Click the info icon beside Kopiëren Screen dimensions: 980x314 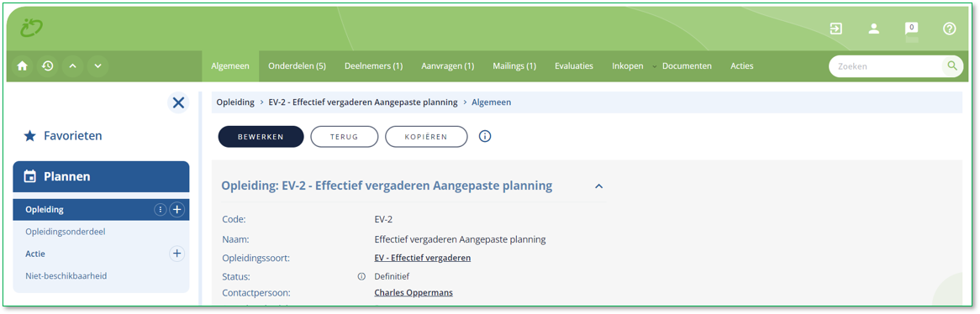(484, 136)
